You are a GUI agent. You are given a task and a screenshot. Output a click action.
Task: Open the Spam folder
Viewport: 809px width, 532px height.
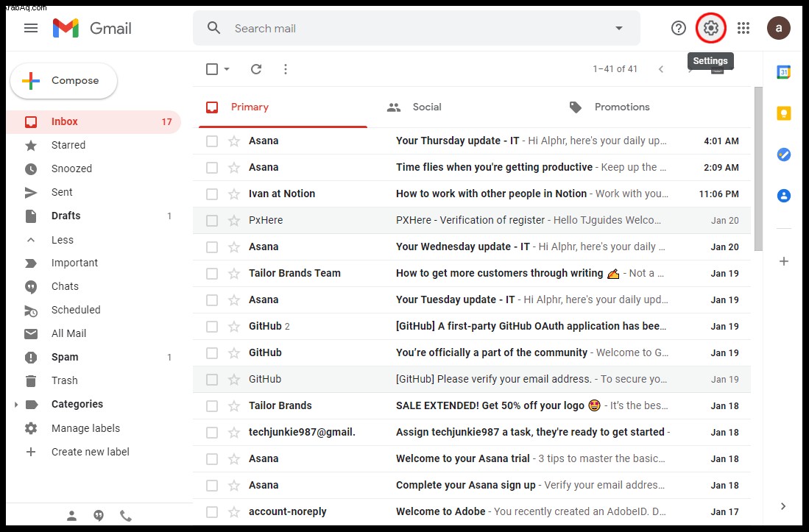pyautogui.click(x=94, y=358)
